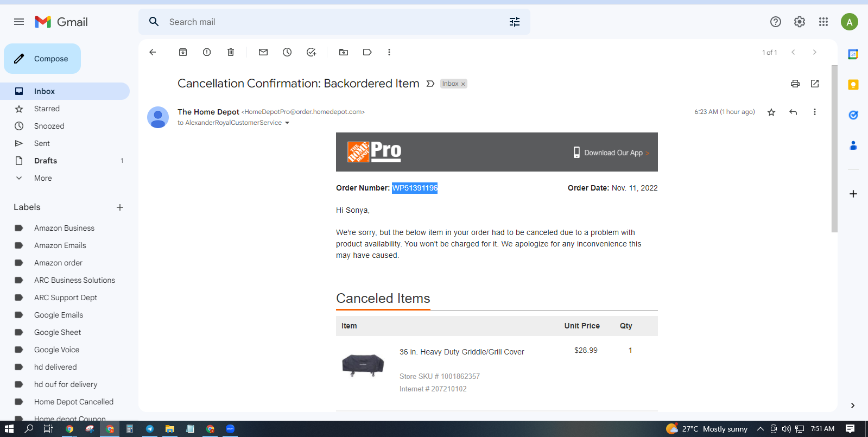
Task: Get add-ons plus icon
Action: 853,194
